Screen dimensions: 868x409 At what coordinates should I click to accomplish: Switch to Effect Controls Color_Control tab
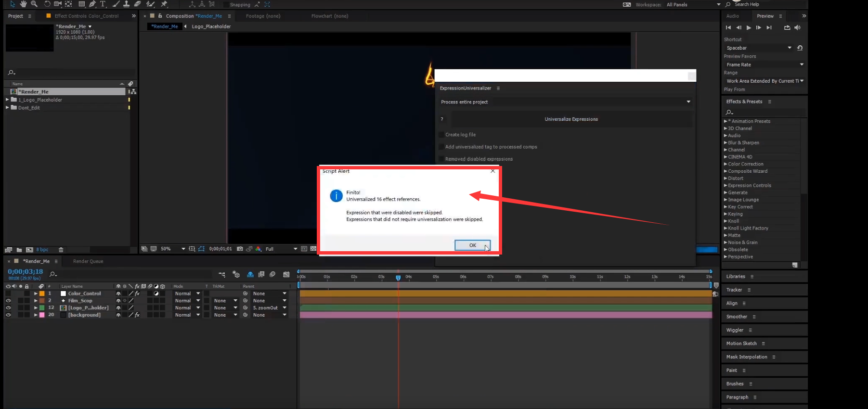tap(86, 16)
